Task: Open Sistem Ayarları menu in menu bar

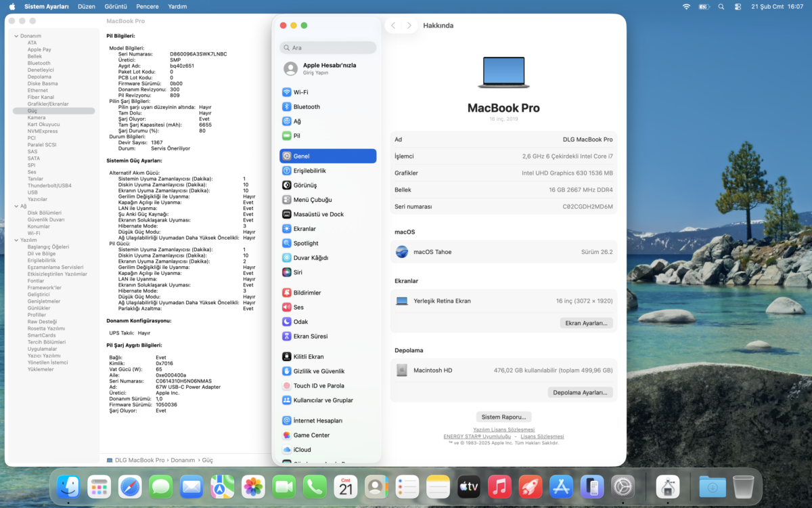Action: [x=47, y=6]
